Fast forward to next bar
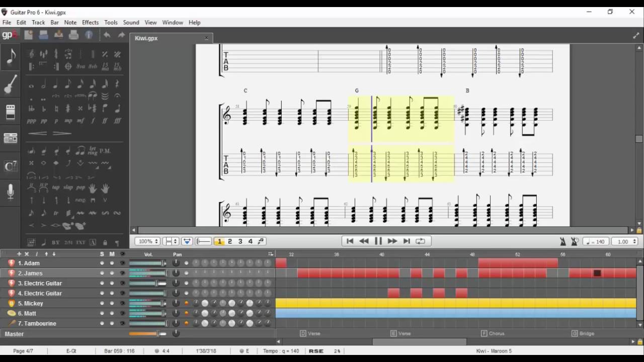The height and width of the screenshot is (362, 644). (x=392, y=241)
